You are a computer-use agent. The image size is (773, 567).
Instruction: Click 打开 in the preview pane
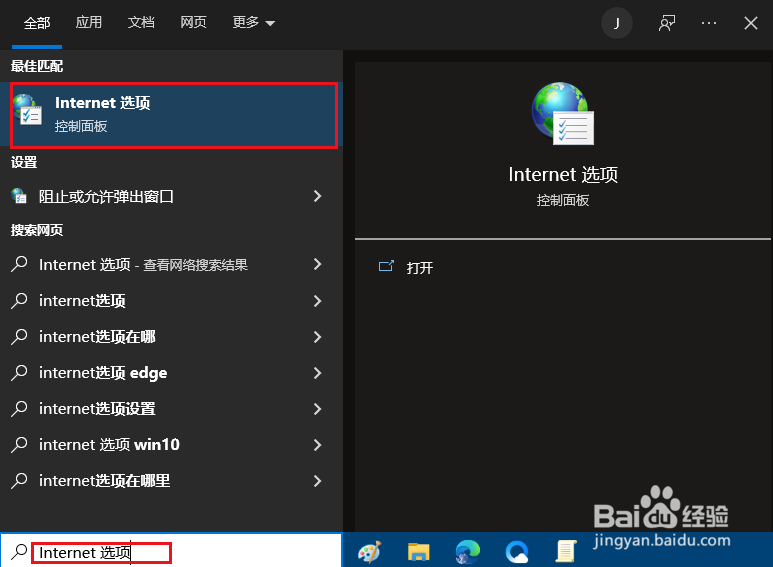pyautogui.click(x=420, y=268)
